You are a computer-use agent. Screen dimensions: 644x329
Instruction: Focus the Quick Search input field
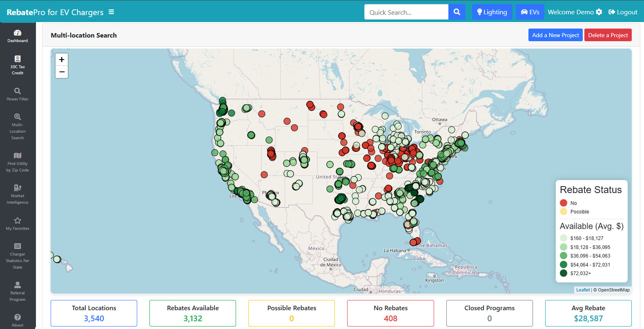click(406, 12)
